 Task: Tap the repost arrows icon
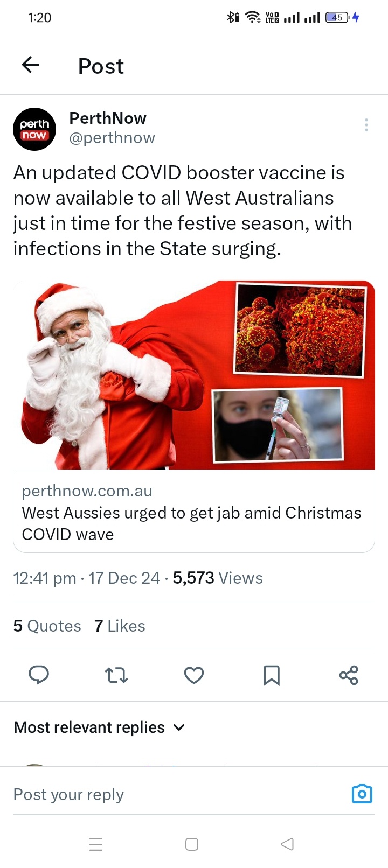coord(116,675)
